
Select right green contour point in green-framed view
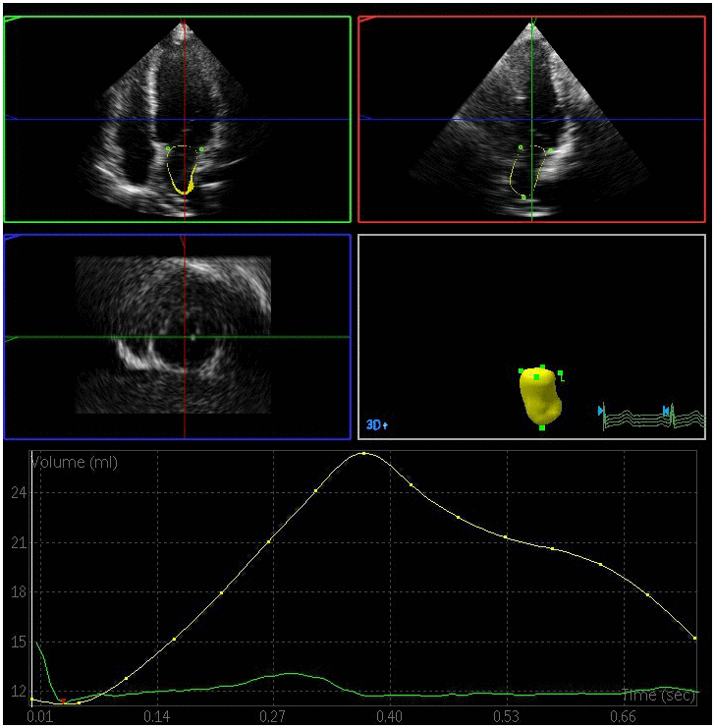202,149
